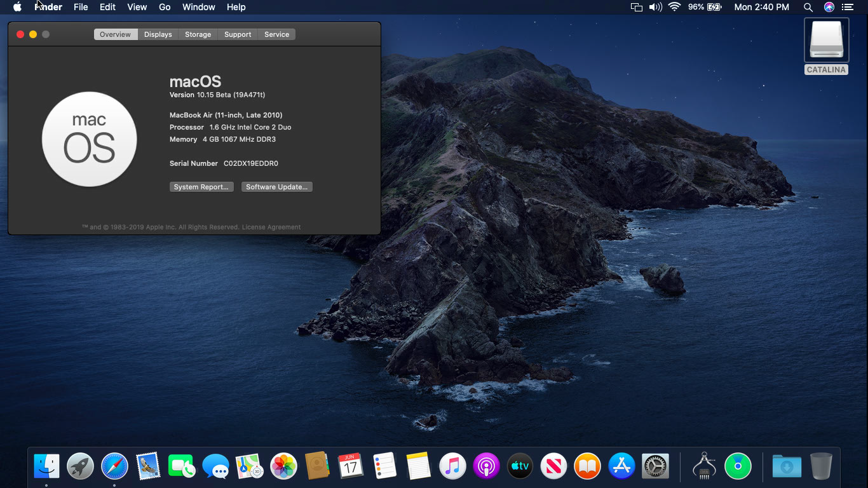Open the Apple TV app
The image size is (868, 488).
(520, 466)
